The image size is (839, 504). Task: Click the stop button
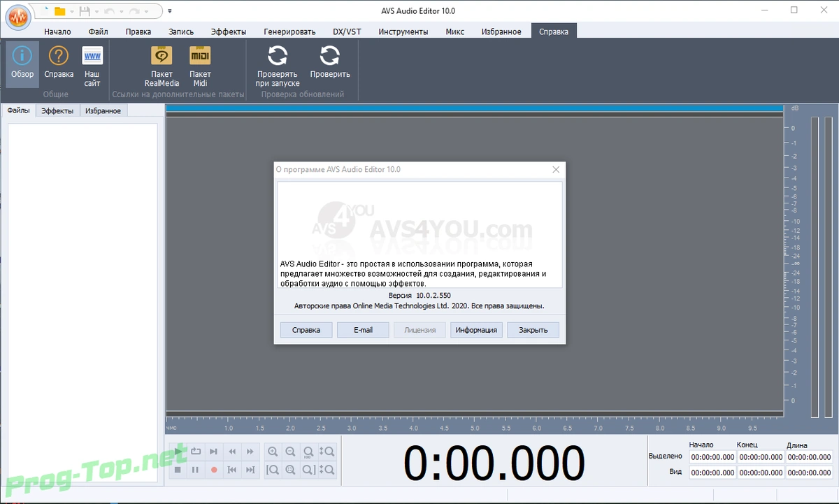178,470
